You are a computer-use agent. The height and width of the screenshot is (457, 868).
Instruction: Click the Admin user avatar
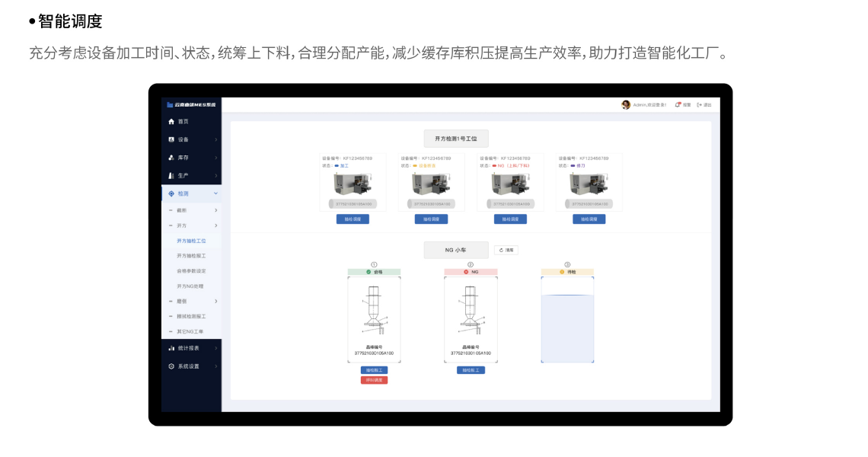[x=626, y=105]
